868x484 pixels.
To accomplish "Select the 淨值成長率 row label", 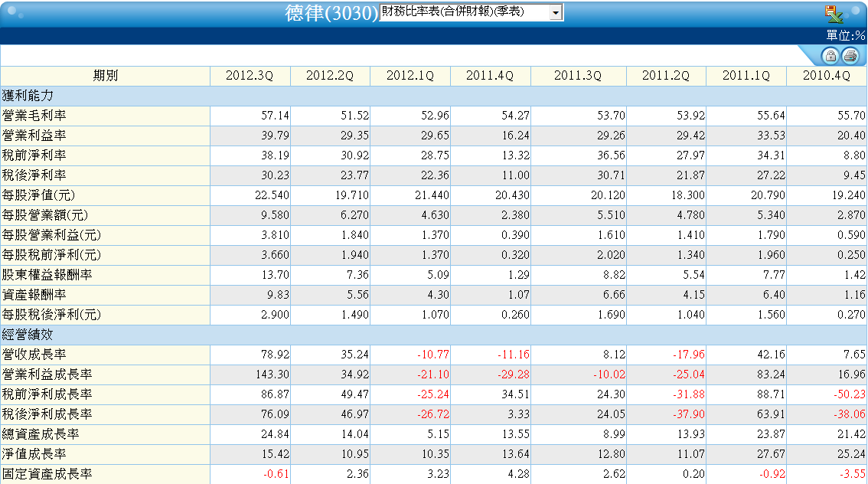I will [34, 454].
